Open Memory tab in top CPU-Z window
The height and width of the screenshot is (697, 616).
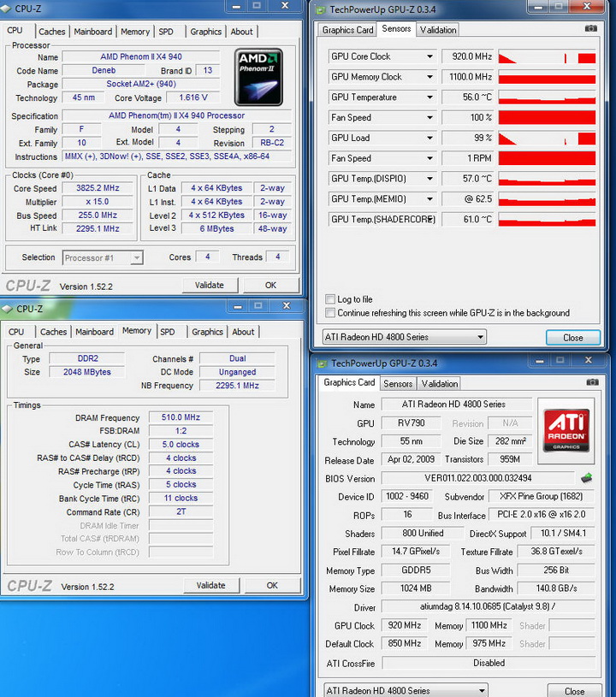coord(135,32)
